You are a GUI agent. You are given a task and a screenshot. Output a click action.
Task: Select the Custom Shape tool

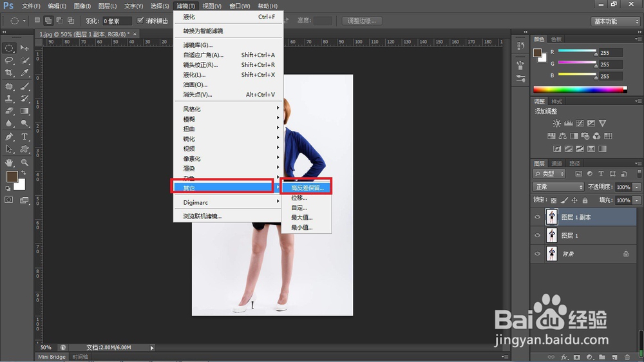tap(24, 149)
